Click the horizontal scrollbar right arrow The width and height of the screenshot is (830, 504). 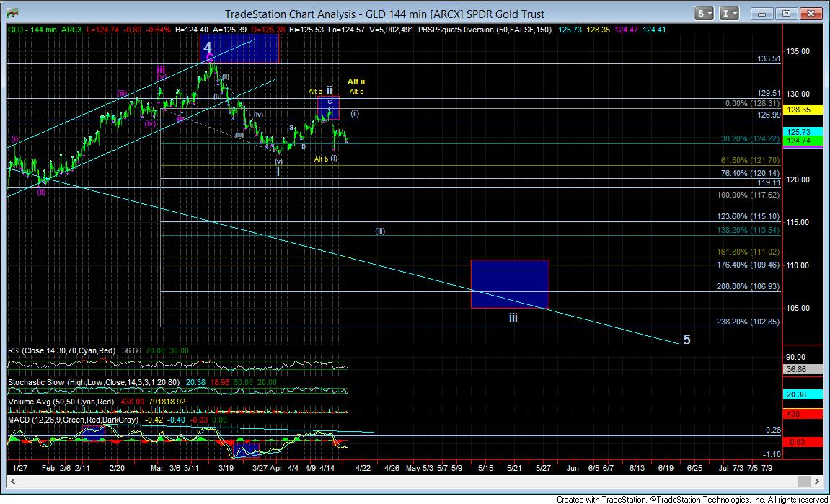click(x=817, y=481)
